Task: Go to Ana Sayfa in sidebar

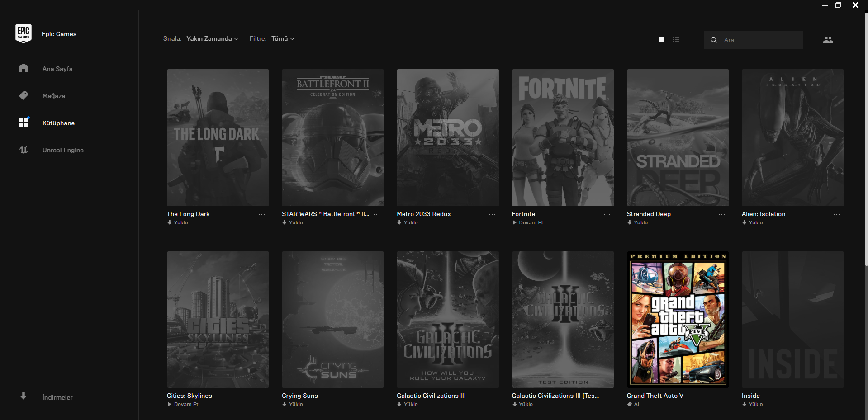Action: tap(57, 69)
